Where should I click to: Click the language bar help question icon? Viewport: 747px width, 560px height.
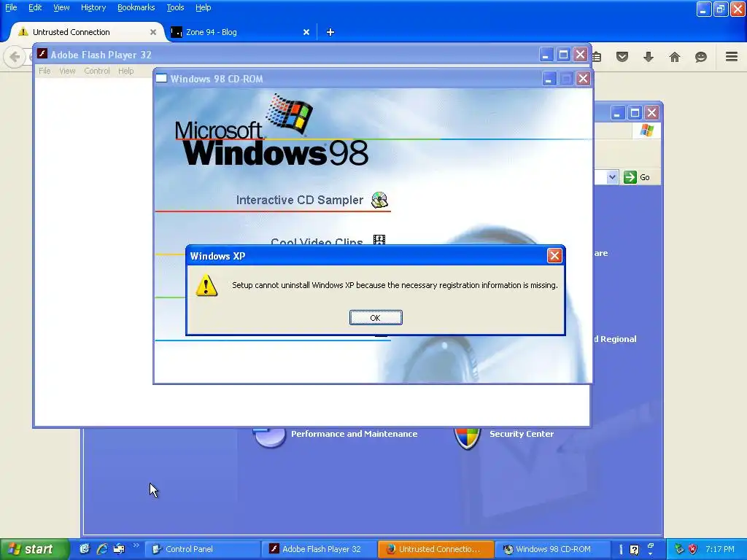(x=634, y=550)
